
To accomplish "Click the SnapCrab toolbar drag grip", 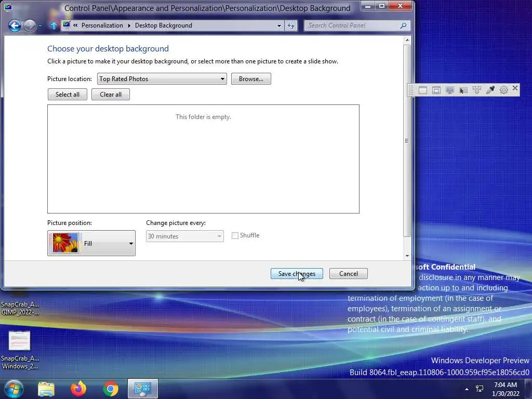I will click(411, 90).
